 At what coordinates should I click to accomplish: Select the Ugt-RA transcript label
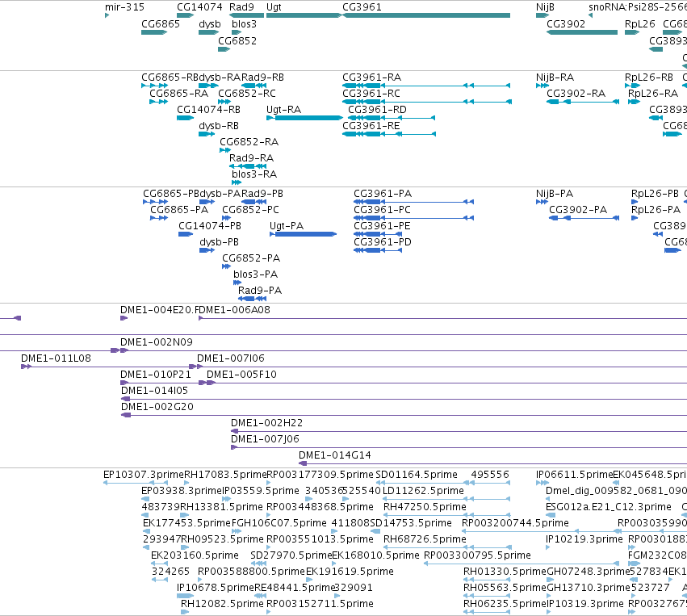[x=283, y=110]
